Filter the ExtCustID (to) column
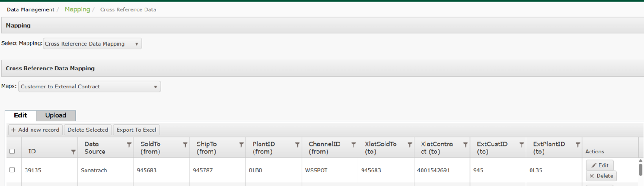Viewport: 644px width, 186px height. pos(522,144)
